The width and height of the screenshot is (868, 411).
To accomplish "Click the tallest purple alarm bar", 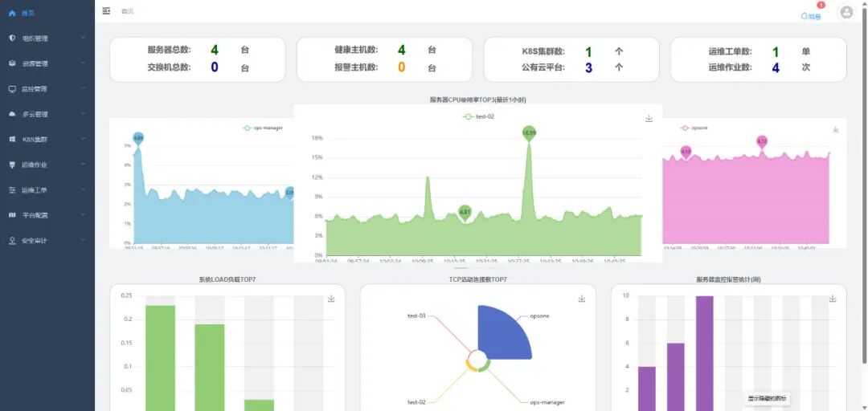I will (x=705, y=353).
